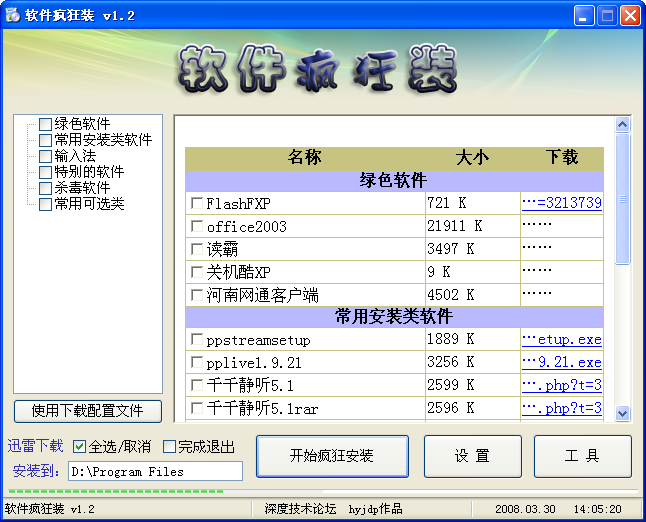Viewport: 646px width, 522px height.
Task: Click the 14:05:20 time in status bar
Action: (x=597, y=510)
